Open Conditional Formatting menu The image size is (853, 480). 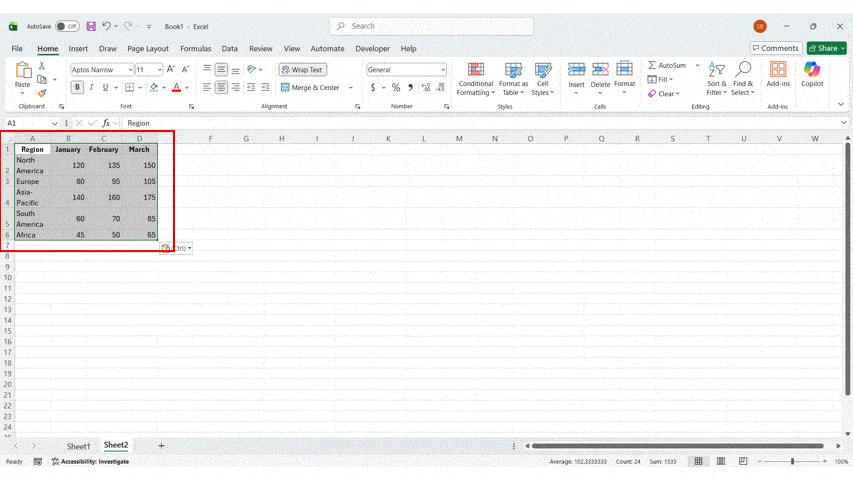coord(475,79)
